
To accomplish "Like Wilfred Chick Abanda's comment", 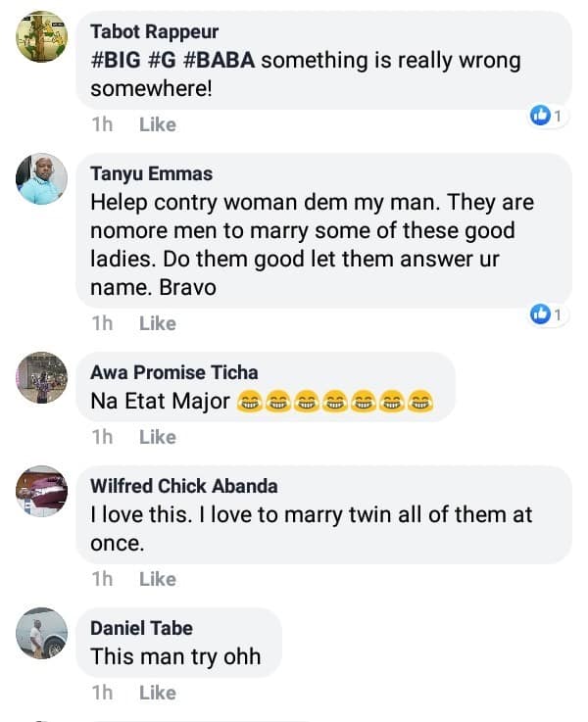I will point(157,579).
